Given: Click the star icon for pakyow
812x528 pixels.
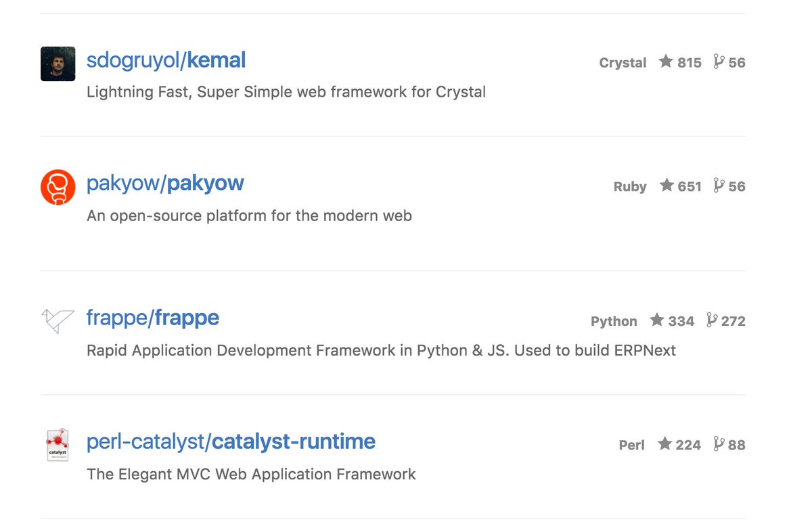Looking at the screenshot, I should [x=667, y=185].
